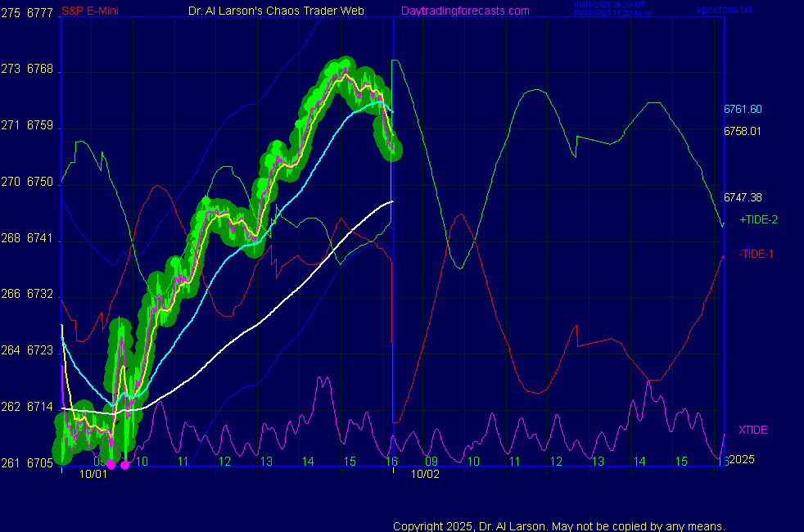Click the second magenta dot on the time axis
Viewport: 804px width, 532px height.
124,465
